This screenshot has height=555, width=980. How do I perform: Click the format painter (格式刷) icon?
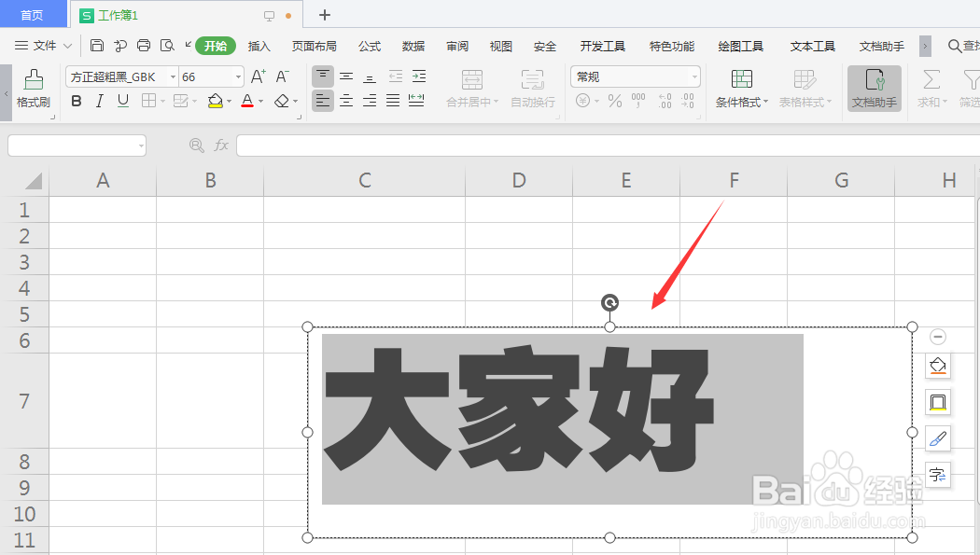coord(31,89)
